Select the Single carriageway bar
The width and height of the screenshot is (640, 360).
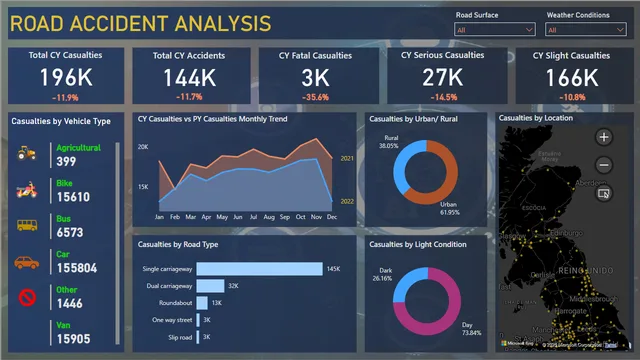[260, 269]
